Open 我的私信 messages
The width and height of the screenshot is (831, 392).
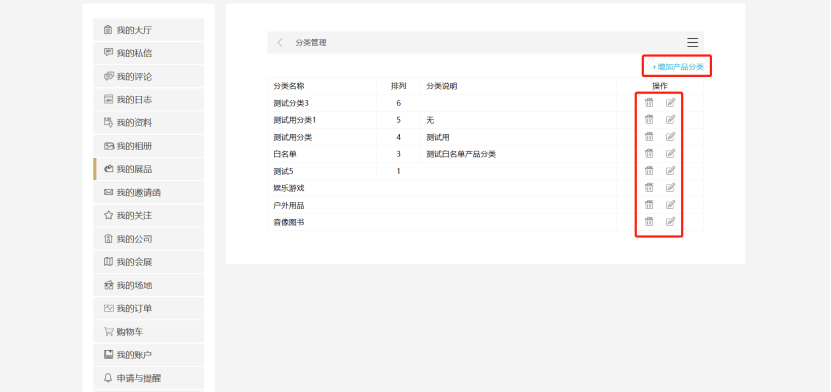tap(148, 53)
